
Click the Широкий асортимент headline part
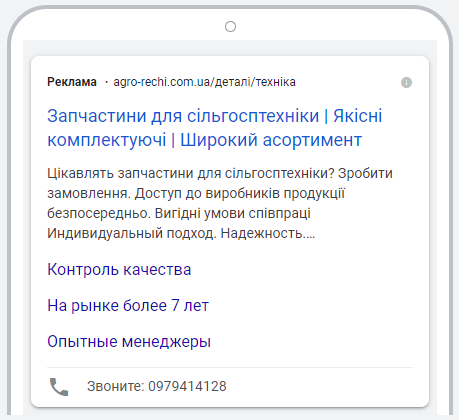coord(271,140)
